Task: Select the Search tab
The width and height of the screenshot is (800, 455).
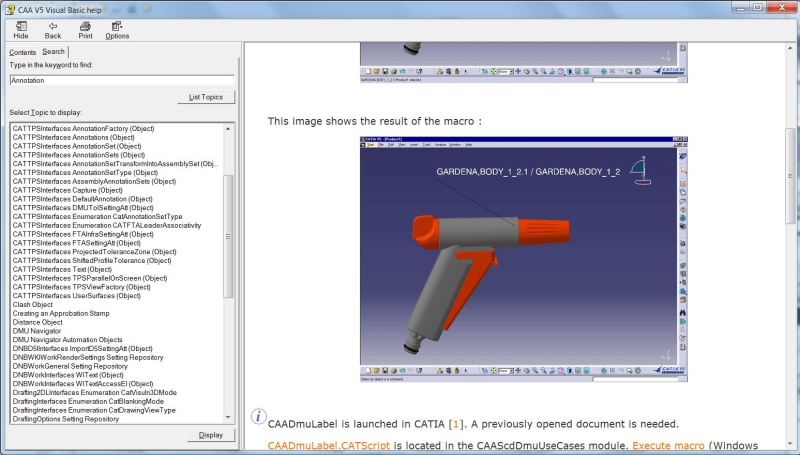Action: point(54,52)
